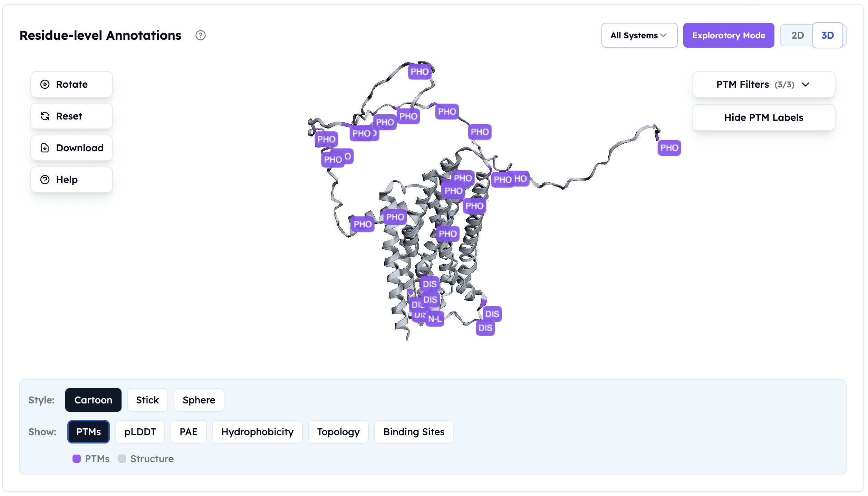Hide PTM Labels button

(763, 117)
